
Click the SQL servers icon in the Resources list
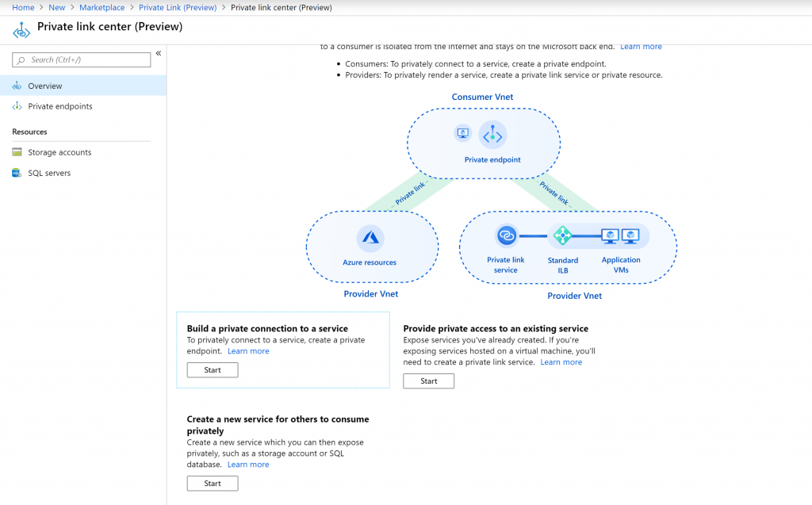click(17, 173)
